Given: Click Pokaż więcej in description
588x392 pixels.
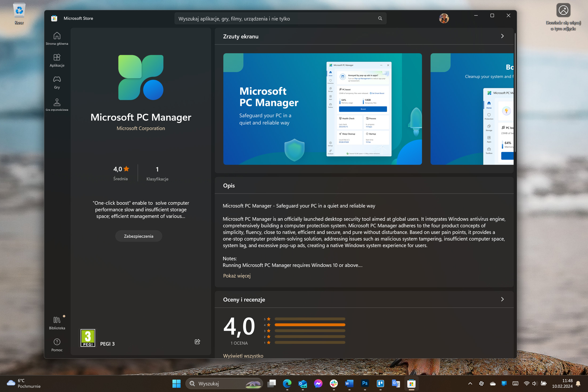Looking at the screenshot, I should click(237, 276).
